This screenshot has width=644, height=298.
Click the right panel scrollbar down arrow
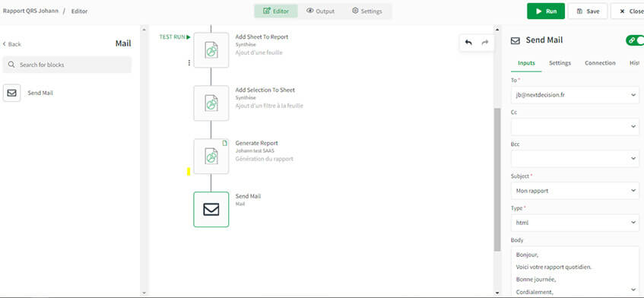(x=497, y=293)
